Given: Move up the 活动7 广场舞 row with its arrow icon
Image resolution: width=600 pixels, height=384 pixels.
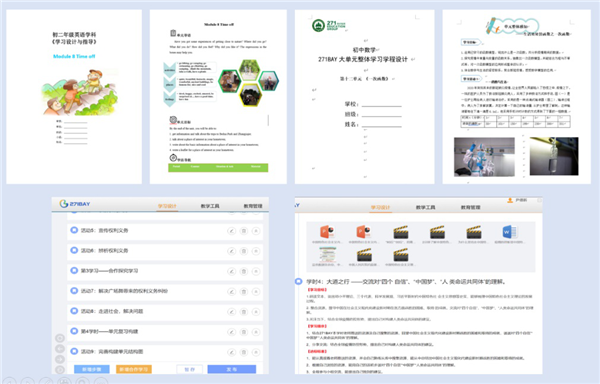Looking at the screenshot, I should pos(256,292).
